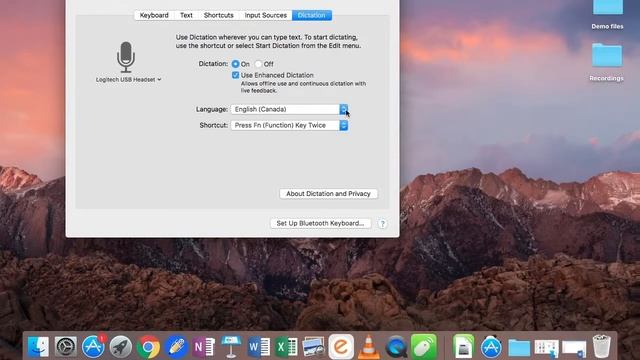Screen dimensions: 640x360
Task: Click the microphone icon in Dictation pane
Action: (x=126, y=57)
